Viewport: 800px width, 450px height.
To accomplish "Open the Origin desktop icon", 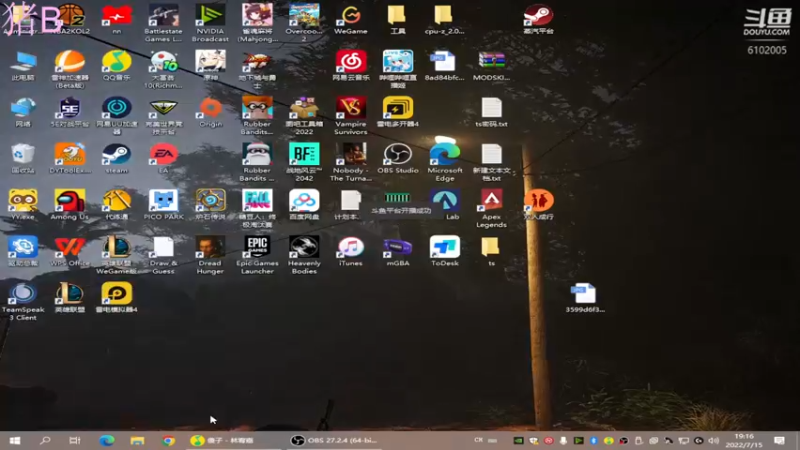I will point(210,112).
